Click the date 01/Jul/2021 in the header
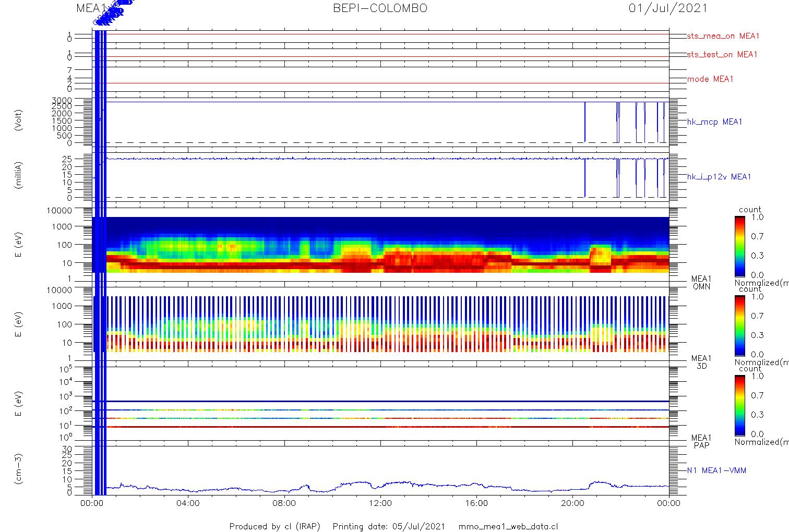The width and height of the screenshot is (789, 532). point(668,8)
